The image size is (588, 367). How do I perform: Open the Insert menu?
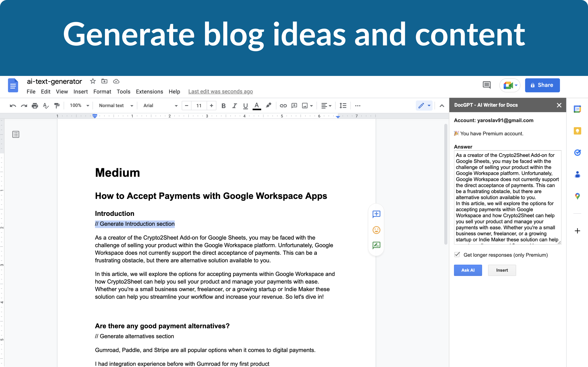point(80,92)
